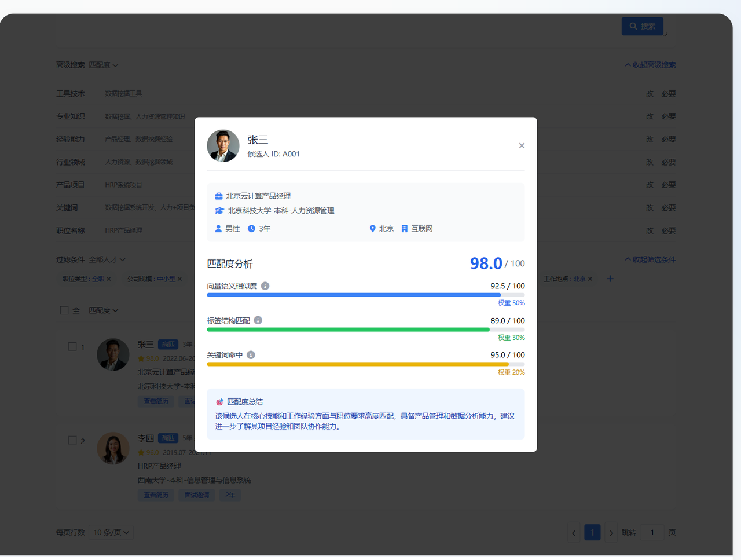The image size is (741, 560).
Task: Click the blue 向量语义相似度 progress bar
Action: [x=353, y=295]
